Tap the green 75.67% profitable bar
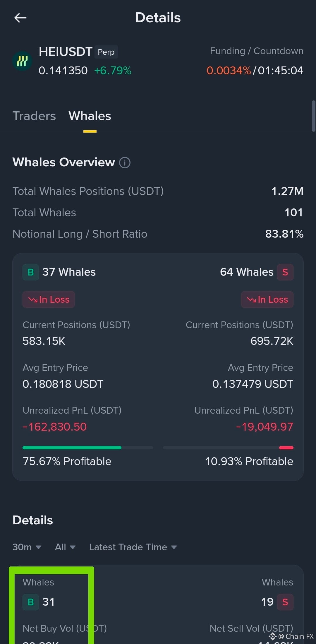 pyautogui.click(x=72, y=448)
